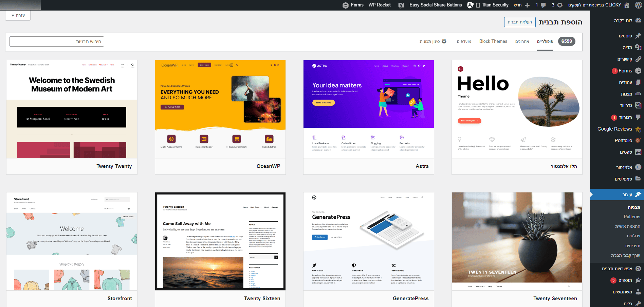Click the plugins plug icon in sidebar
This screenshot has height=307, width=644.
click(x=638, y=280)
